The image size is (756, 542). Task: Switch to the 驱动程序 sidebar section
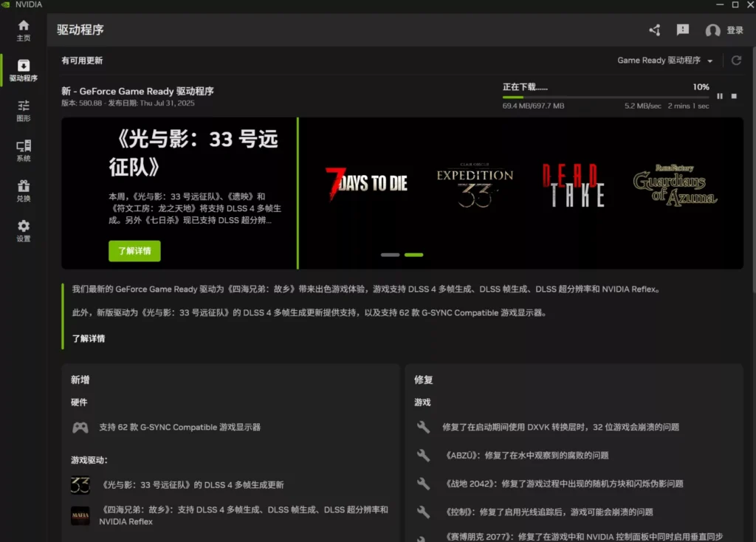(23, 70)
